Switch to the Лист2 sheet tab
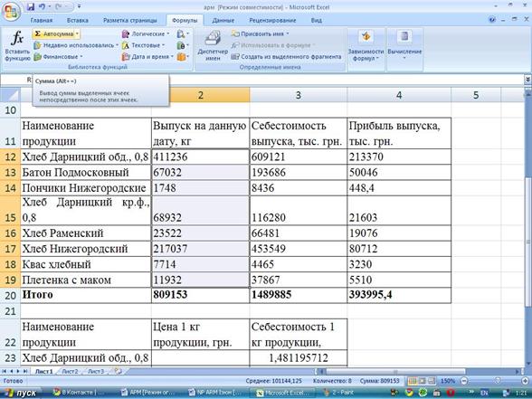Screen dimensions: 532x399 [71, 372]
